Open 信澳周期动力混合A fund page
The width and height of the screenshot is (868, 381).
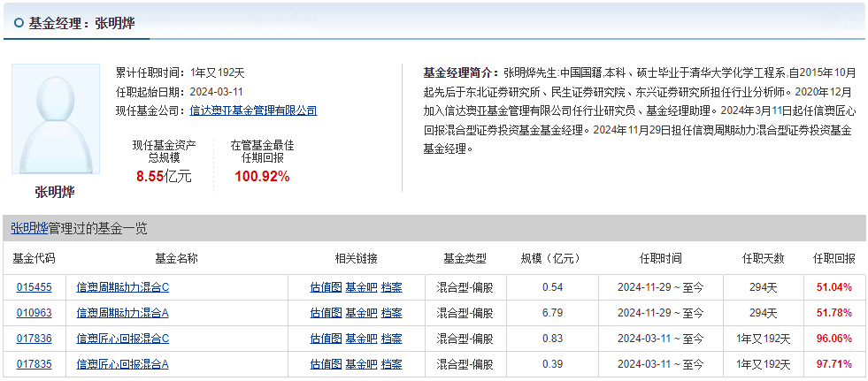click(122, 313)
